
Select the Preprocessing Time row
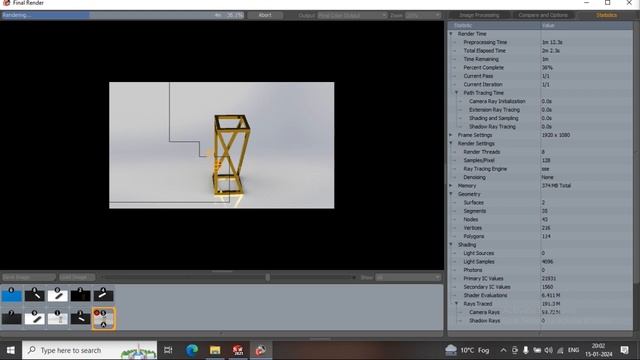pyautogui.click(x=540, y=42)
